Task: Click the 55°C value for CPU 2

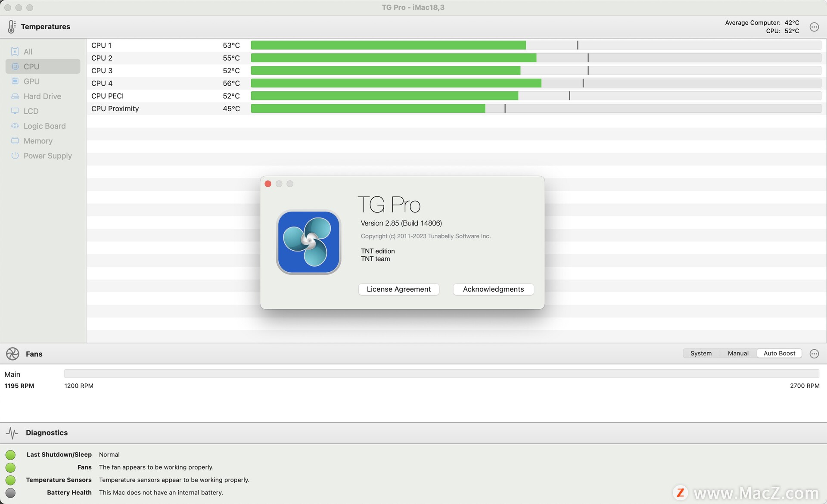Action: click(x=231, y=58)
